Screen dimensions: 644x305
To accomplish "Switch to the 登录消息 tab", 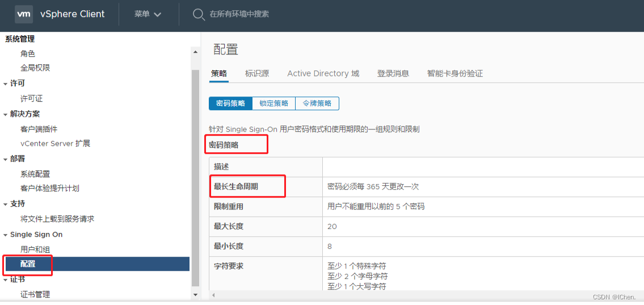I will [x=393, y=74].
